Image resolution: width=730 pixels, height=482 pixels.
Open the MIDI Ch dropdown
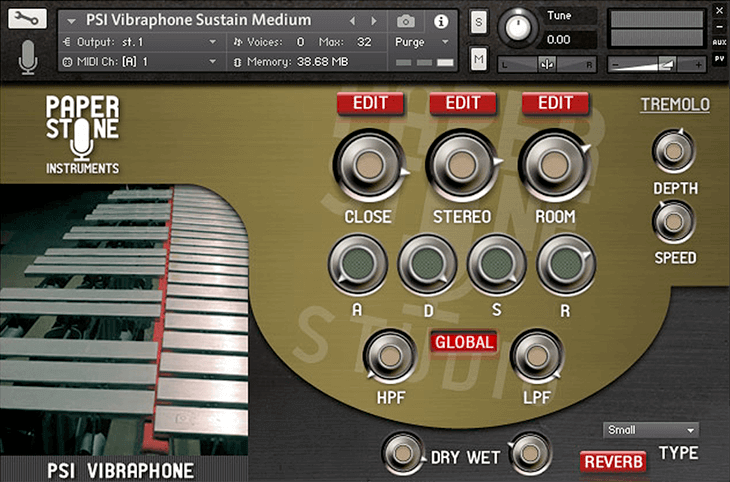pyautogui.click(x=141, y=61)
